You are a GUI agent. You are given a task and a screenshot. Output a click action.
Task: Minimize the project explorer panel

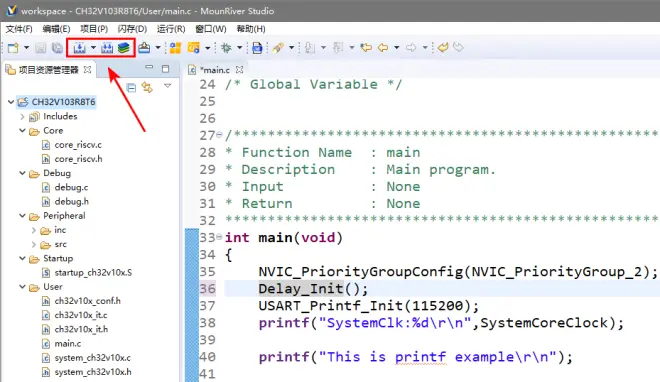tap(149, 67)
